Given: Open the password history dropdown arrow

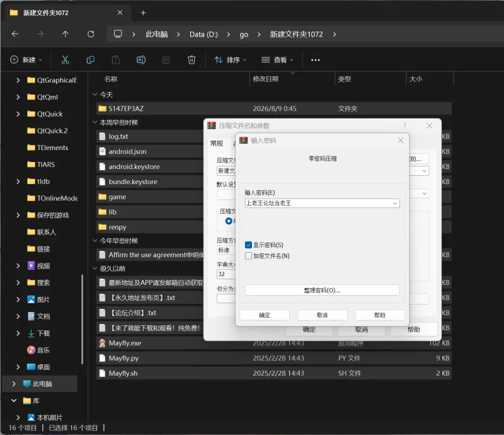Looking at the screenshot, I should tap(395, 204).
